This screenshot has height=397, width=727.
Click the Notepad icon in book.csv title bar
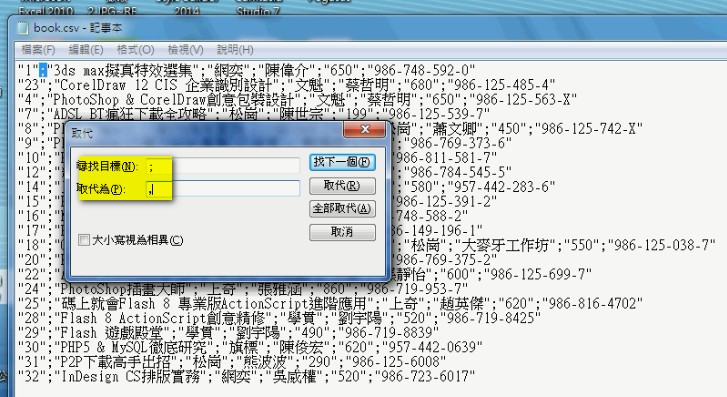[22, 28]
